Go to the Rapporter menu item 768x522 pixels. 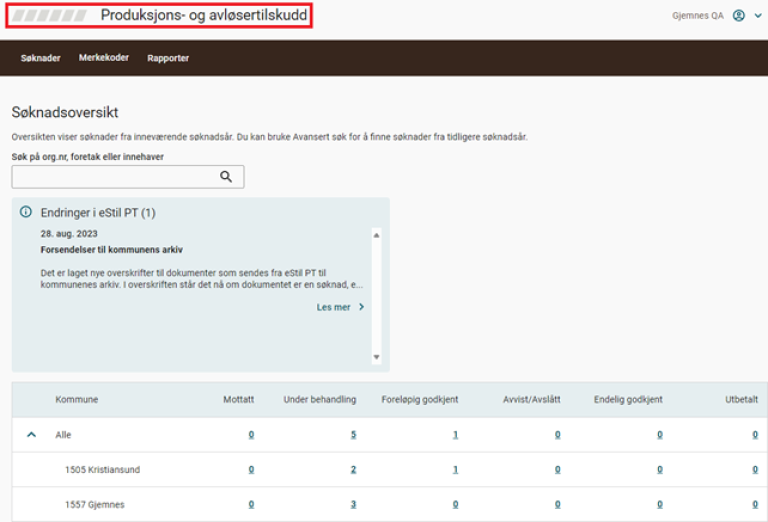(x=168, y=58)
